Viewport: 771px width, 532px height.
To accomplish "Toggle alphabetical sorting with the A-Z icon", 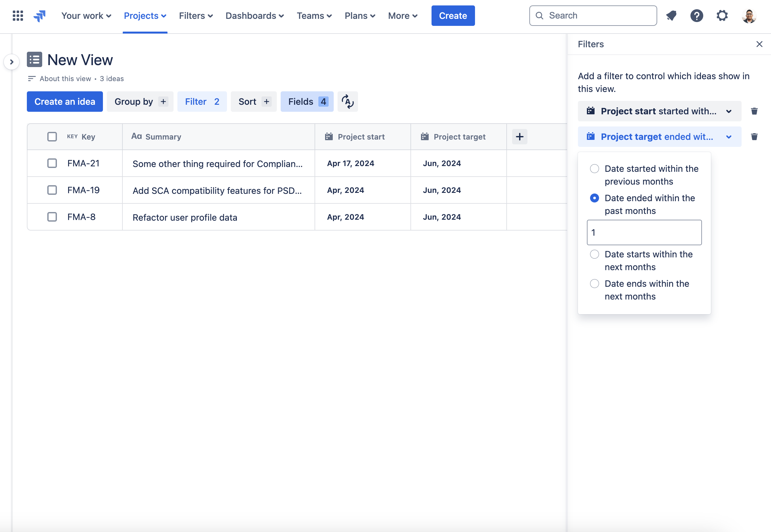I will (348, 102).
